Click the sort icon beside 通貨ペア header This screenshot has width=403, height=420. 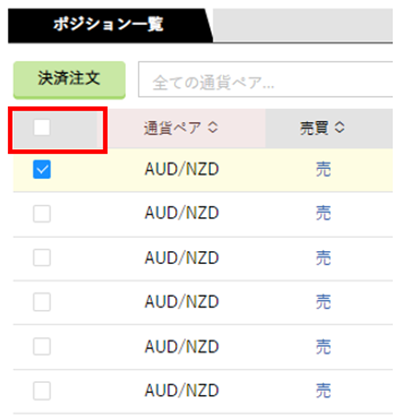(x=213, y=128)
